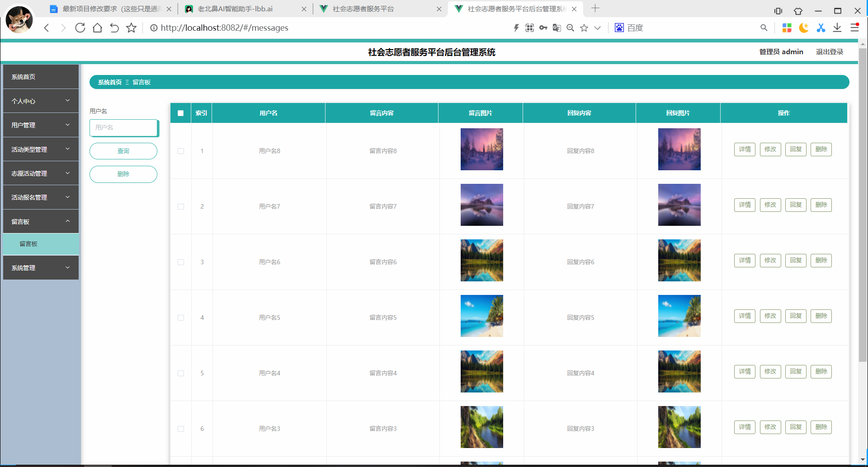Click the favorites star in address bar
Screen dimensions: 868x467
point(584,28)
